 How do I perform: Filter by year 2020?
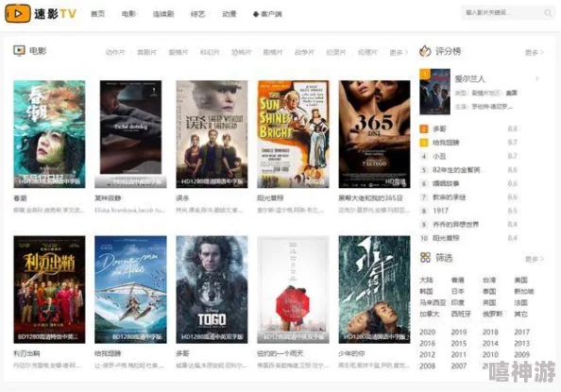point(427,332)
